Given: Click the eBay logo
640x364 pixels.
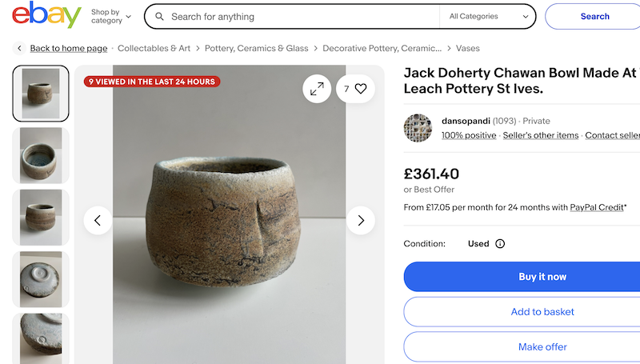Looking at the screenshot, I should coord(47,16).
